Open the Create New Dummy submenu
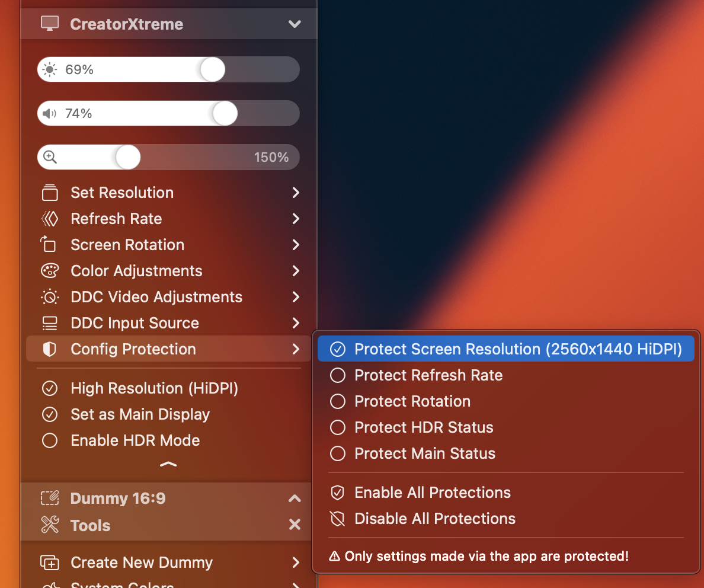Viewport: 704px width, 588px height. (141, 562)
